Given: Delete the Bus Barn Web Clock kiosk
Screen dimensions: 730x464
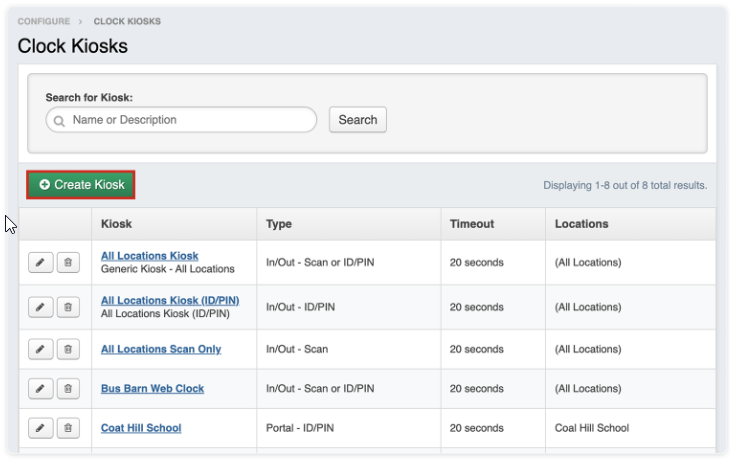Looking at the screenshot, I should 68,388.
